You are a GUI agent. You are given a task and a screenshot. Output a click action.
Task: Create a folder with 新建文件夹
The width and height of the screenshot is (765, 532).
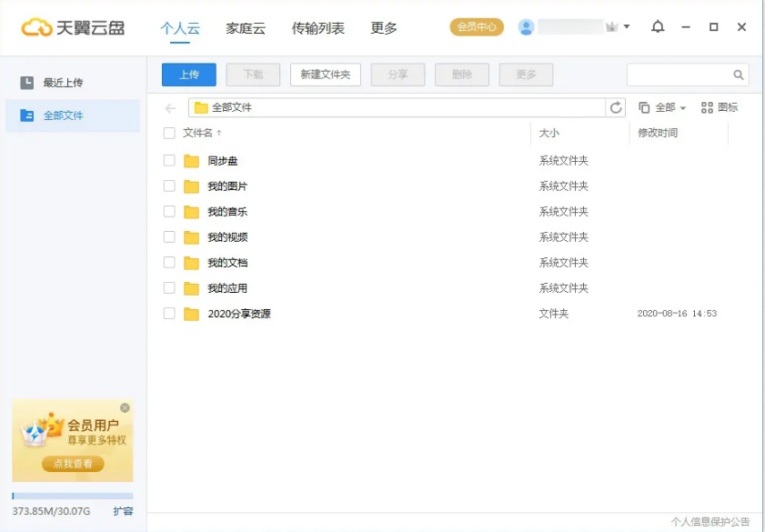(x=325, y=75)
